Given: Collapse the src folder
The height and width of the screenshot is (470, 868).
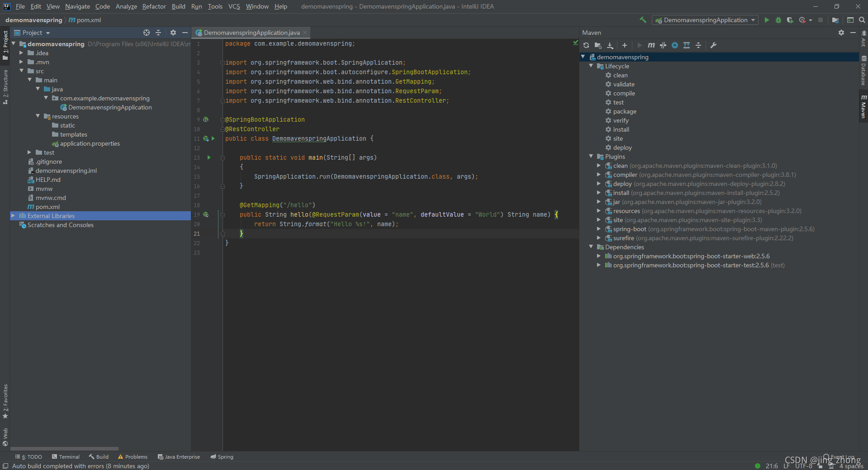Looking at the screenshot, I should pyautogui.click(x=21, y=71).
